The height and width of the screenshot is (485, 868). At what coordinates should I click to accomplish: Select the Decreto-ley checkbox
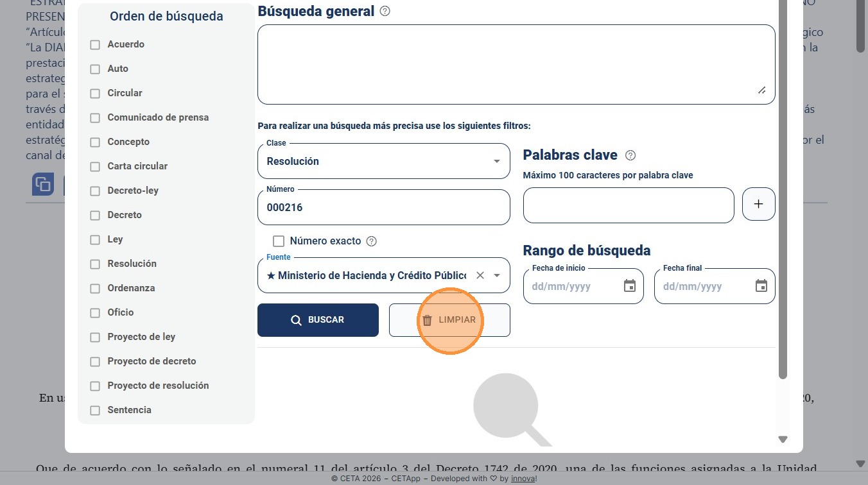point(95,191)
